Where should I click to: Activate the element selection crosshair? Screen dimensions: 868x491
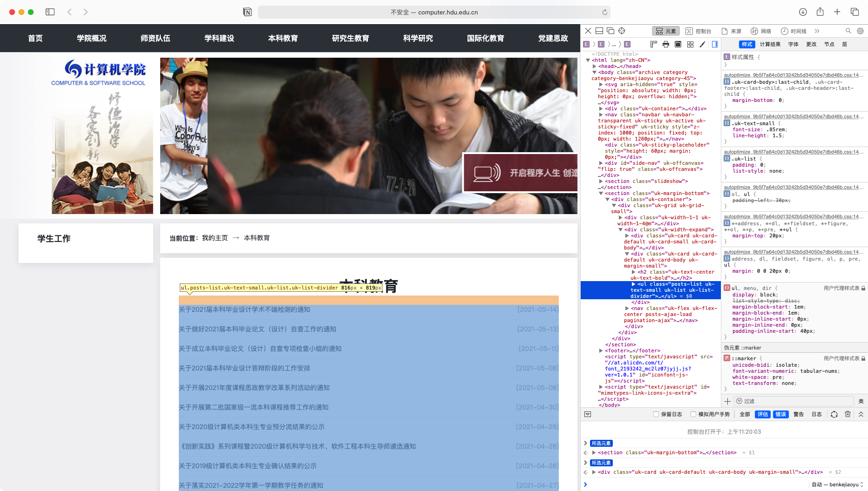[x=622, y=31]
